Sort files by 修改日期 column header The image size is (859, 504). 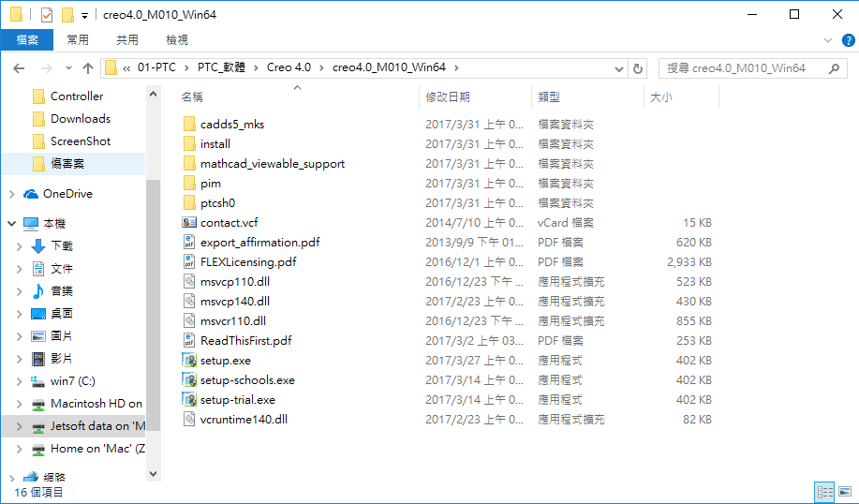tap(448, 97)
